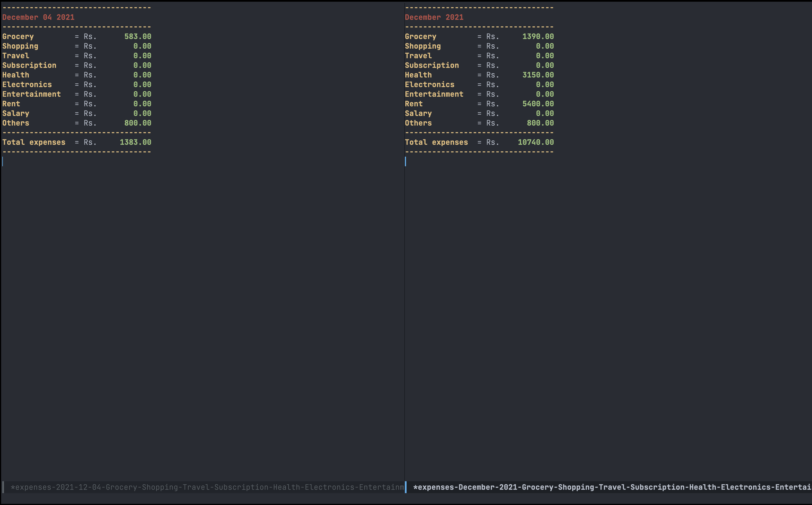The image size is (812, 505).
Task: Click the gray indicator bar on left mode line
Action: (3, 487)
